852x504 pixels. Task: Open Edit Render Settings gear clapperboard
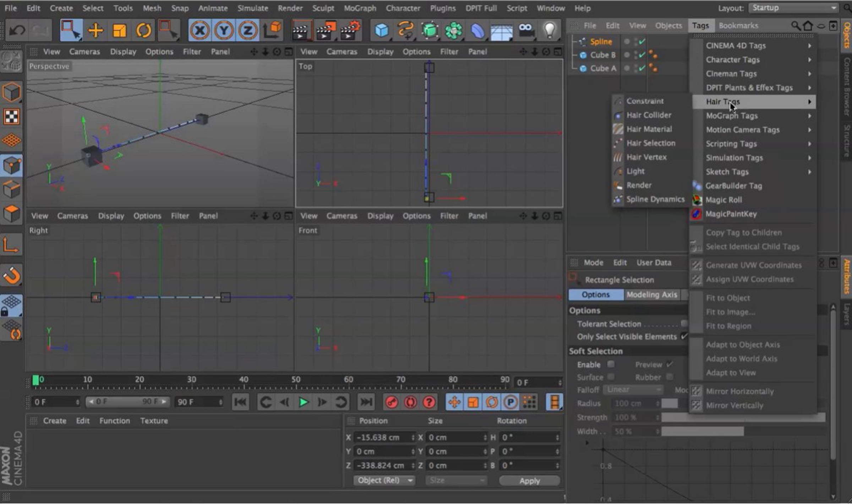[351, 31]
